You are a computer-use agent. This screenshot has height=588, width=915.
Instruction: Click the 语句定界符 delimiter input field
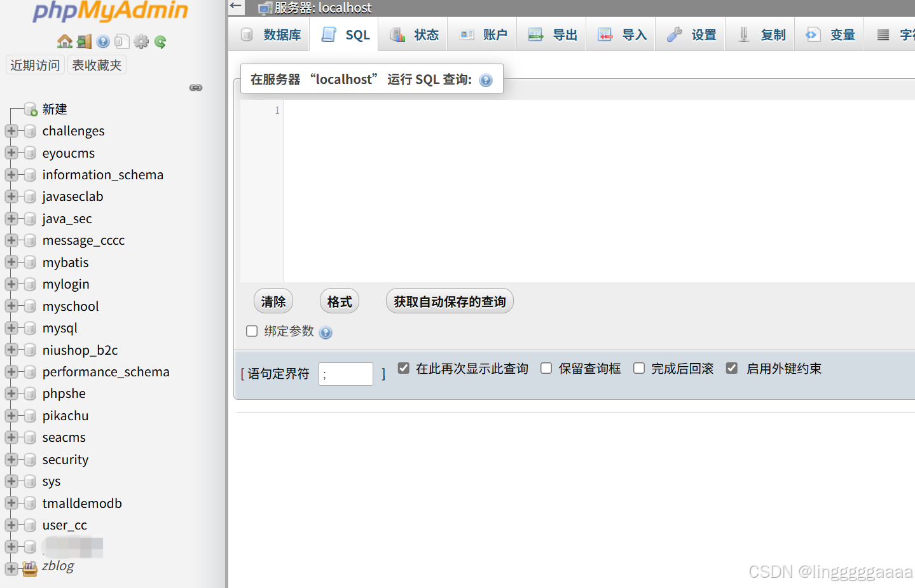click(x=346, y=374)
